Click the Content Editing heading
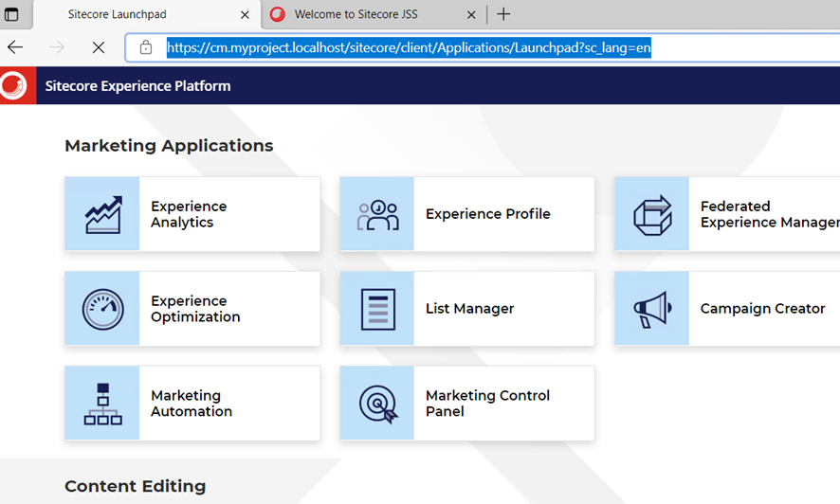The height and width of the screenshot is (504, 840). pos(135,486)
